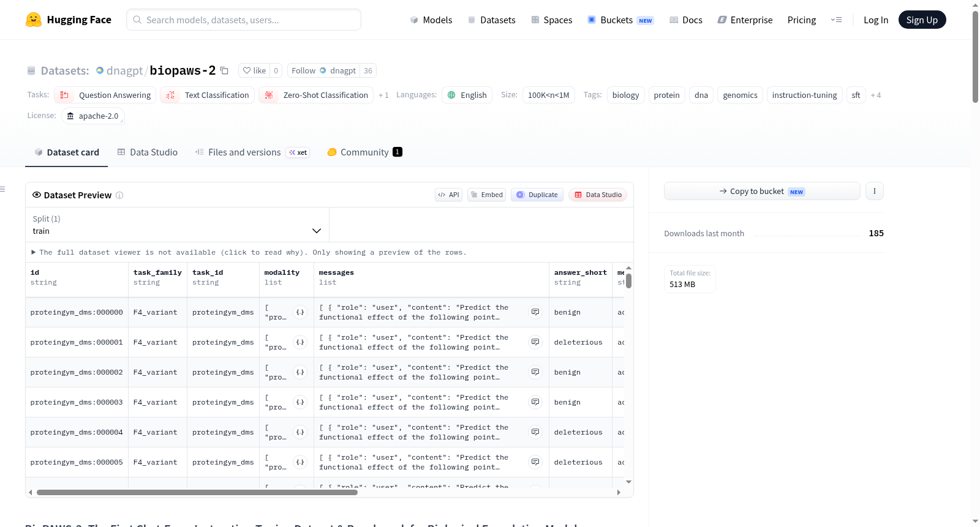Open messages chat view for row 000003

[x=535, y=402]
